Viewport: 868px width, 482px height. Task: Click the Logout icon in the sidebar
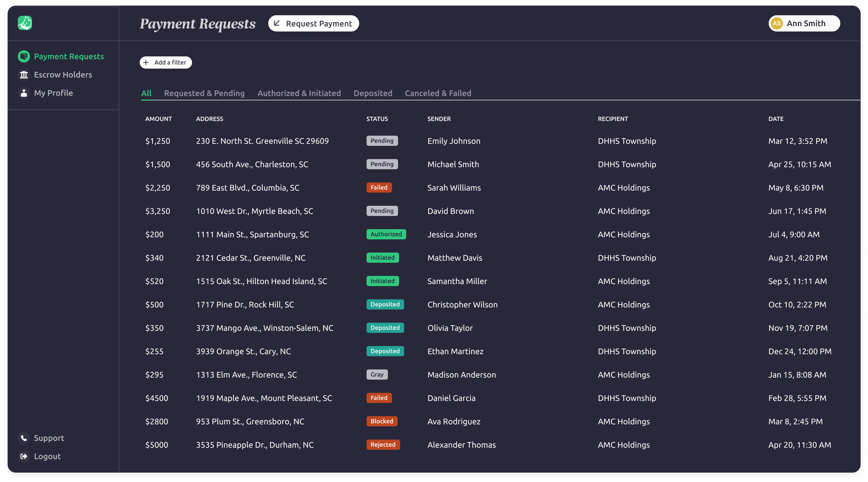pos(24,456)
